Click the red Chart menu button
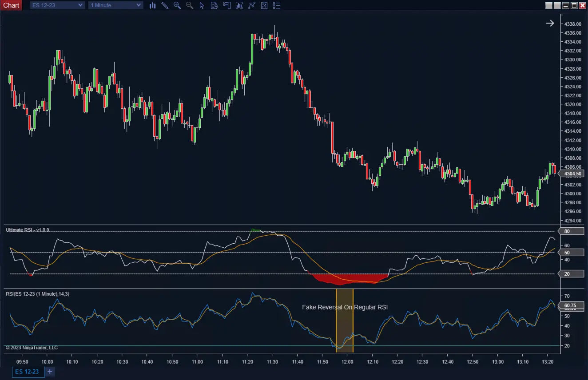This screenshot has width=588, height=380. 11,5
